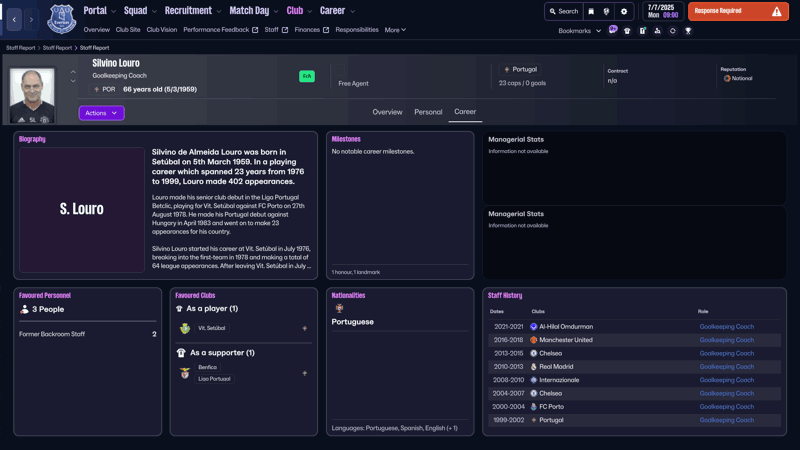This screenshot has width=800, height=450.
Task: Click the FC Porto crest in Staff History
Action: [x=534, y=407]
